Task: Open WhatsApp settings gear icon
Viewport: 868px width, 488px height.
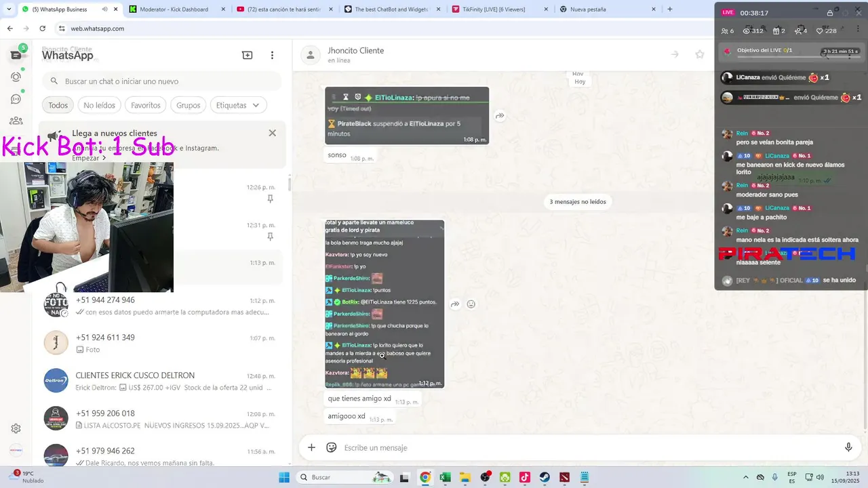Action: coord(16,428)
